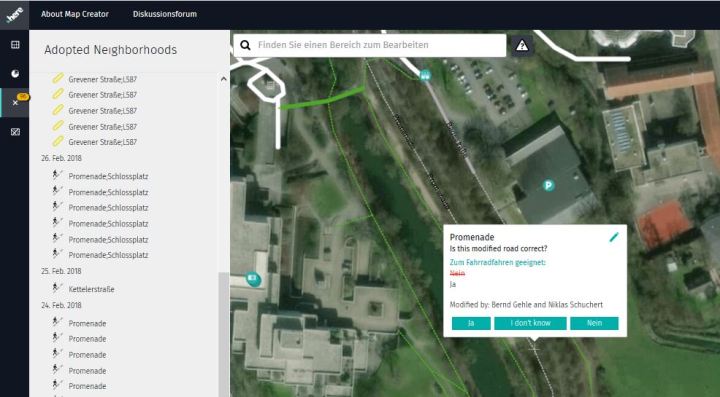Open the bottom image sidebar icon

[x=15, y=132]
